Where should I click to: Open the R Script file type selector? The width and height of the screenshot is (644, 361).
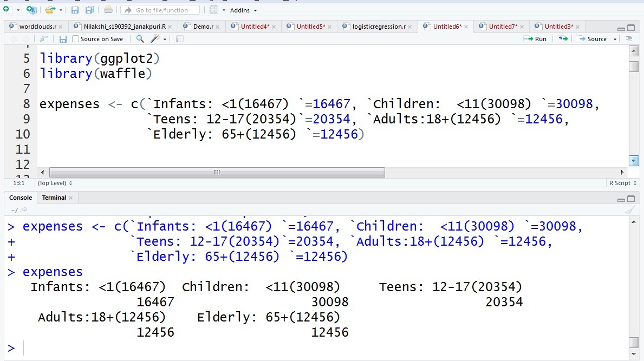623,183
